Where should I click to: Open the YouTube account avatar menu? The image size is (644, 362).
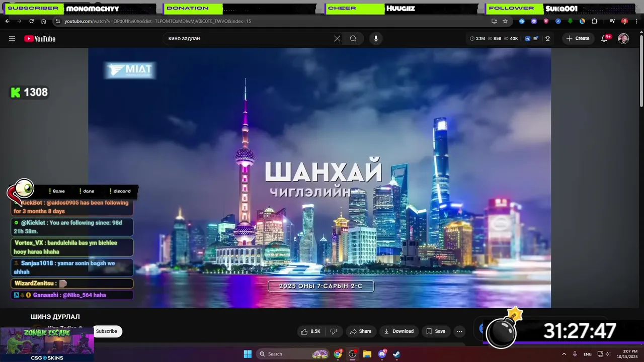623,39
